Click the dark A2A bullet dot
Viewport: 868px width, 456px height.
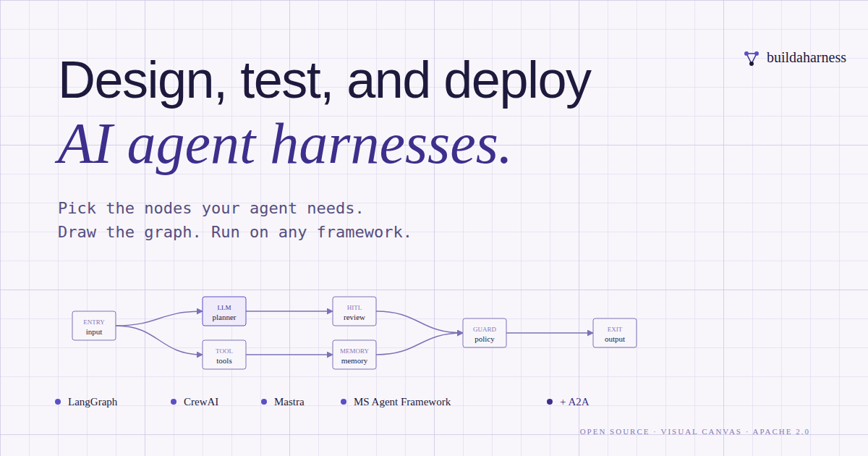click(550, 402)
